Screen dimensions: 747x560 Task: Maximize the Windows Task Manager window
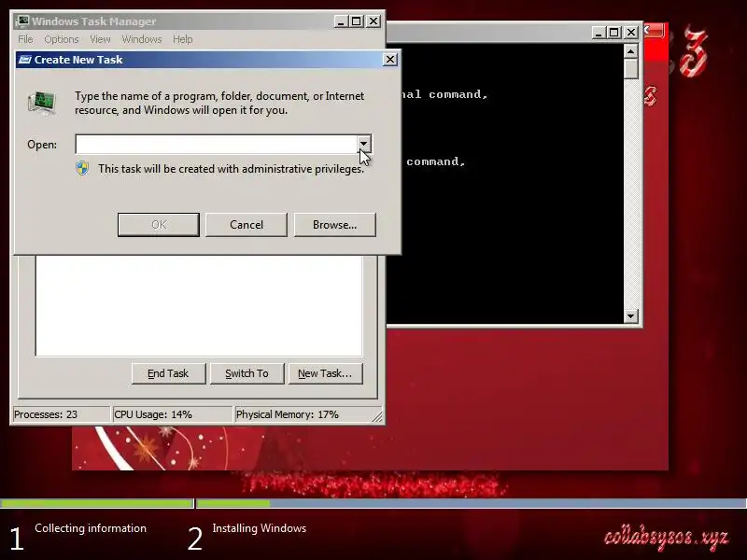tap(357, 21)
